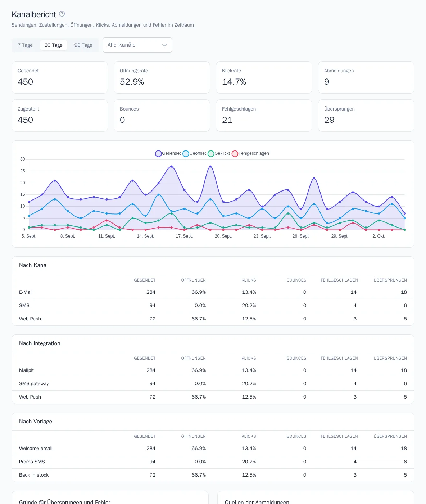Click the Klickrate value 14.7%
Screen dimensions: 426x504
click(234, 82)
